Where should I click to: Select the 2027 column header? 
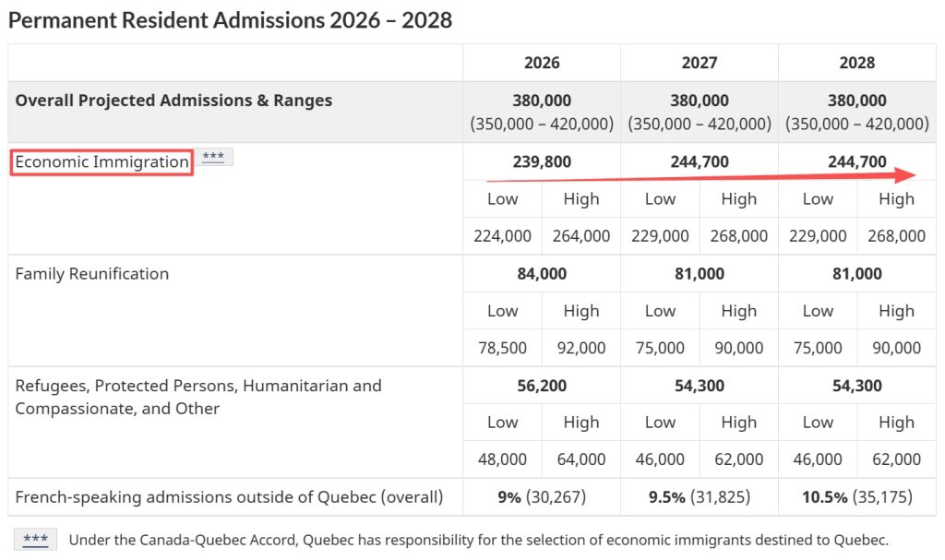tap(700, 63)
